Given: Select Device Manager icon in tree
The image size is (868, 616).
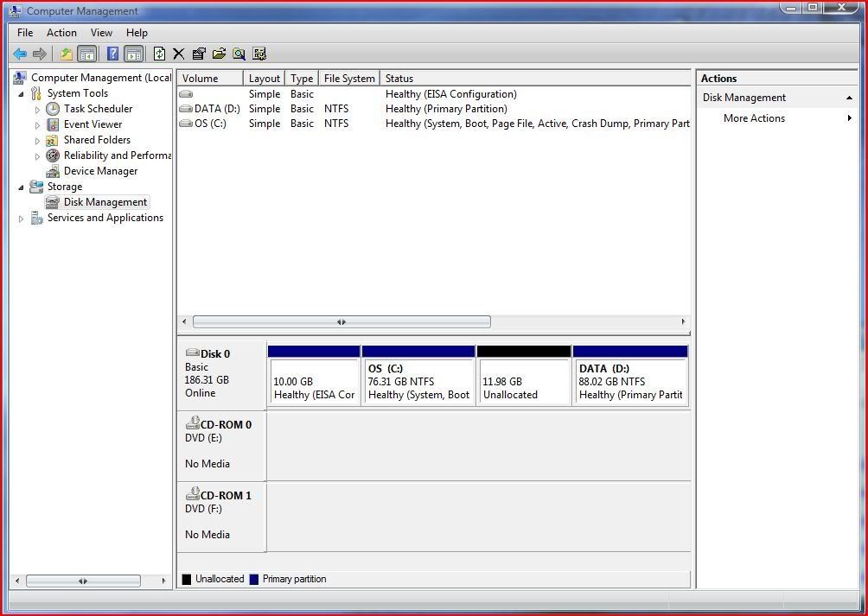Looking at the screenshot, I should point(53,171).
